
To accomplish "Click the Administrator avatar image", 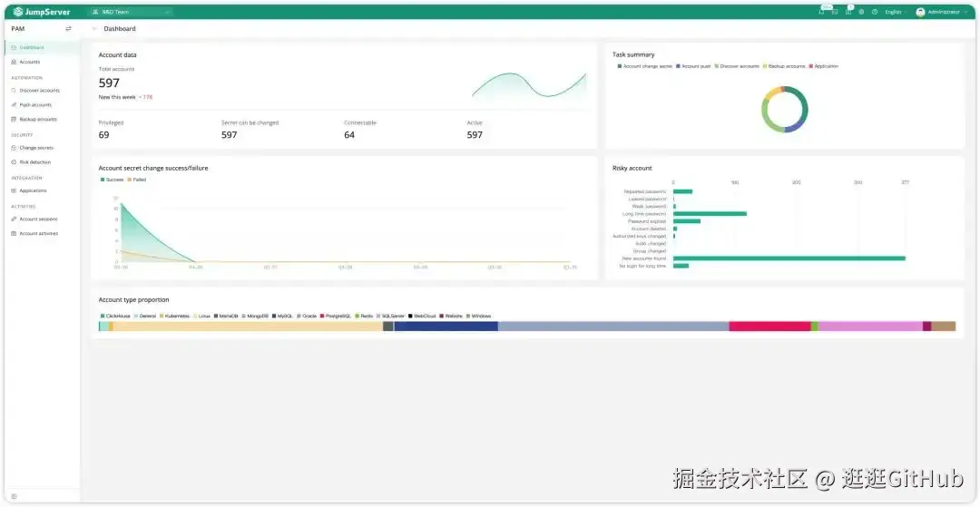I will click(921, 12).
